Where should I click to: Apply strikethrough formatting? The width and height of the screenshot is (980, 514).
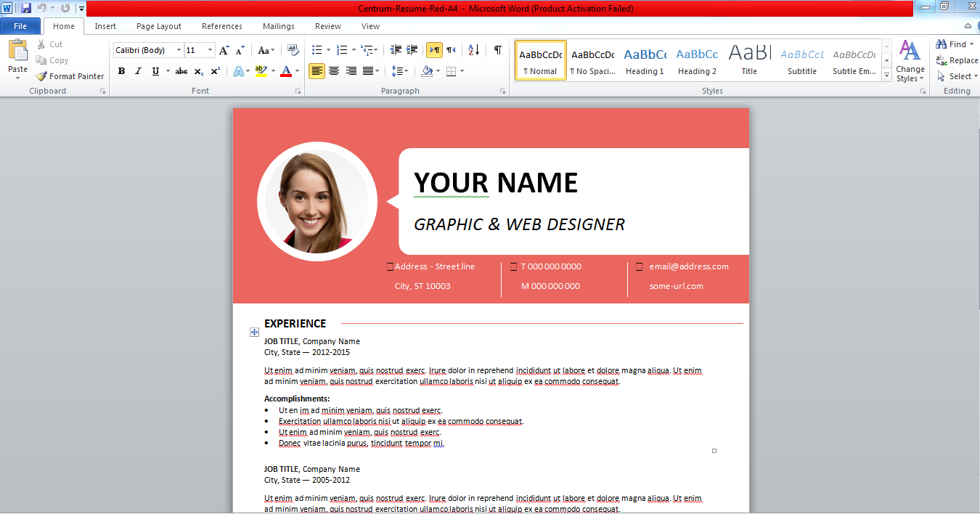pyautogui.click(x=181, y=71)
